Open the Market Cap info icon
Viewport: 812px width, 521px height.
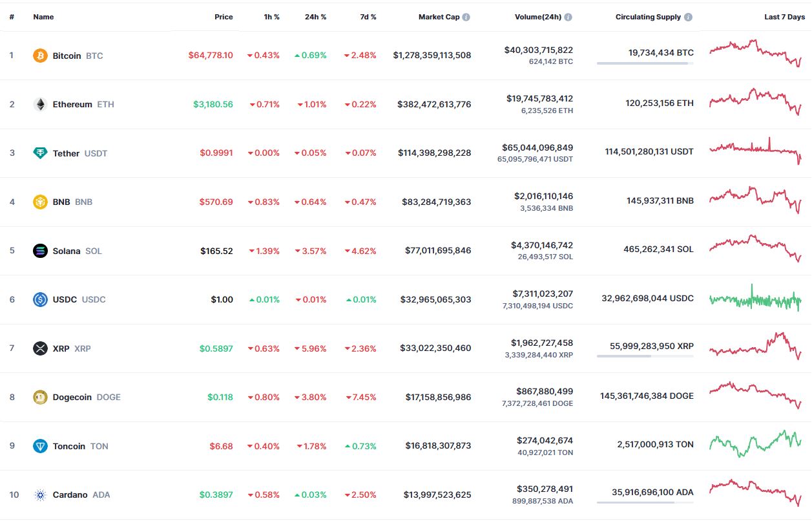466,17
